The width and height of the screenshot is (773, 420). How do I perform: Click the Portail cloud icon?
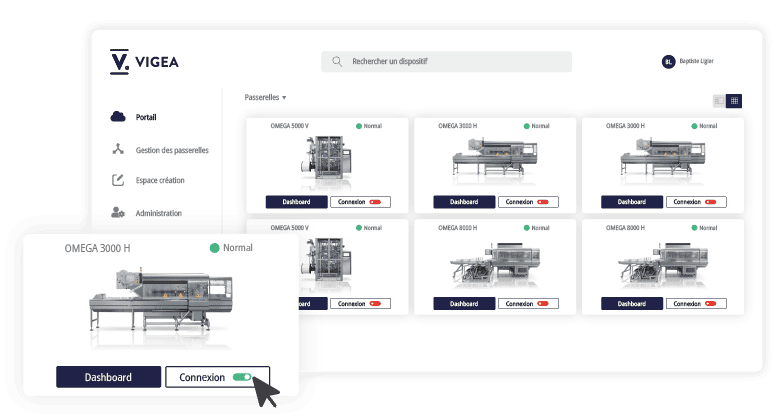[x=118, y=117]
